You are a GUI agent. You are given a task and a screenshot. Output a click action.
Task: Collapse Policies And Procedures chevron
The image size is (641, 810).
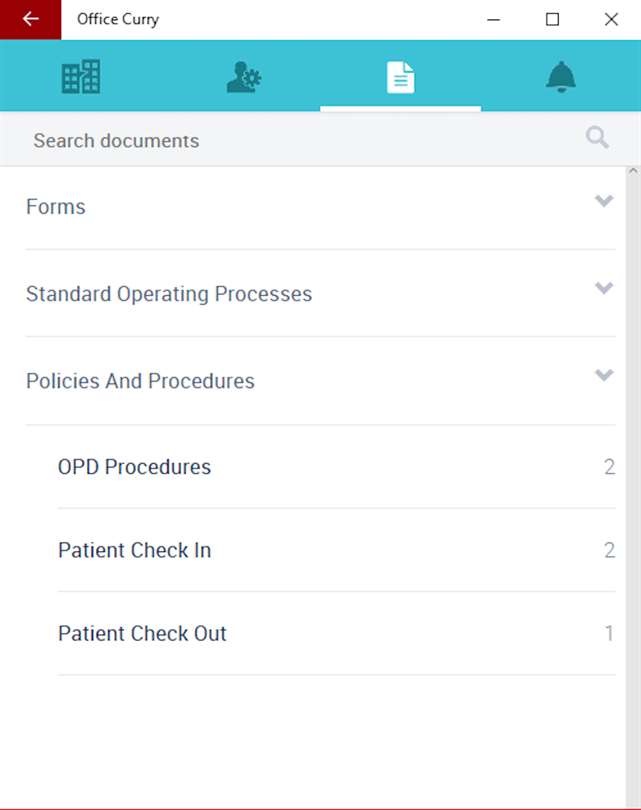(x=604, y=375)
